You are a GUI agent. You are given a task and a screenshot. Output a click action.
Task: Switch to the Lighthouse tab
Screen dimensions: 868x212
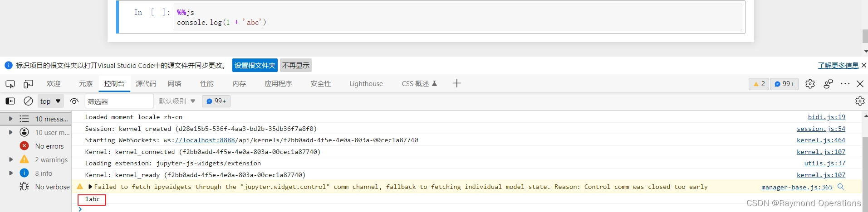click(366, 84)
